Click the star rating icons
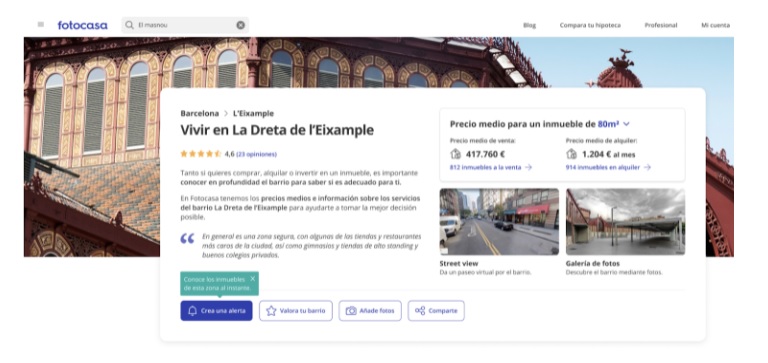This screenshot has width=768, height=363. [201, 154]
